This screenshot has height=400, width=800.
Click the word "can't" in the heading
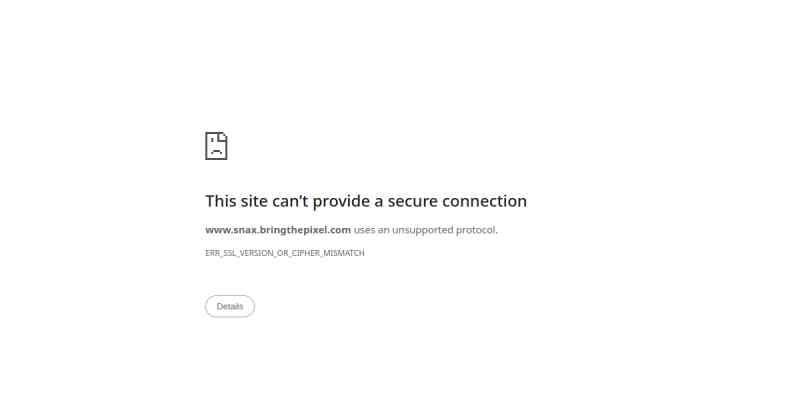pos(290,201)
